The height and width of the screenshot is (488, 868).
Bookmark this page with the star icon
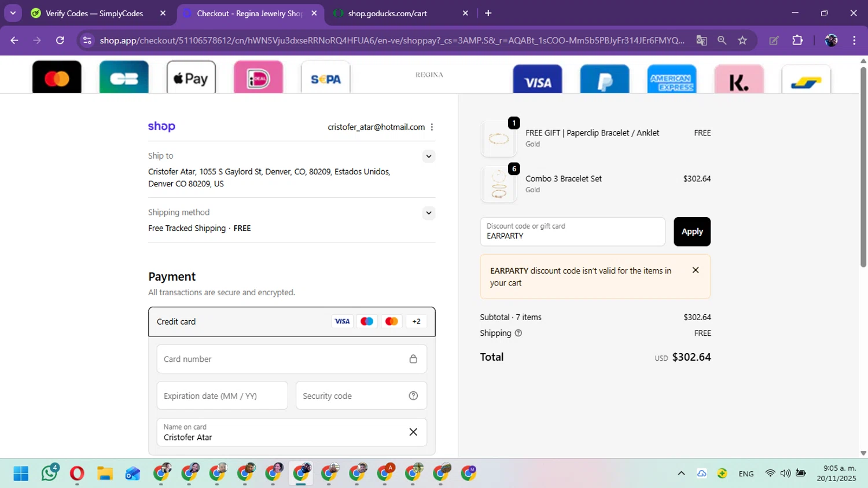click(x=742, y=40)
